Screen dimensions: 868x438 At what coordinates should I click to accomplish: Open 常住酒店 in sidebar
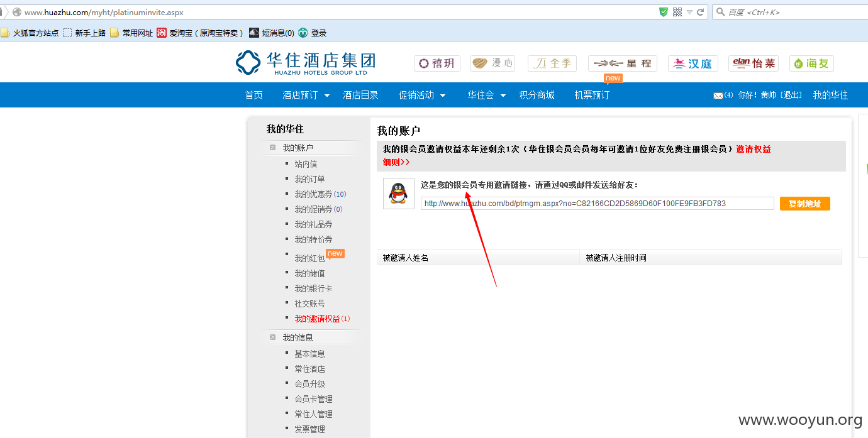[x=309, y=369]
